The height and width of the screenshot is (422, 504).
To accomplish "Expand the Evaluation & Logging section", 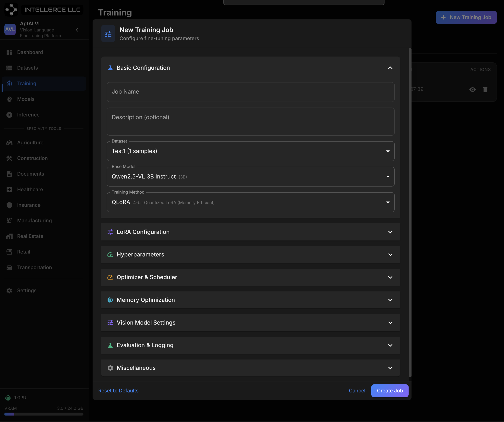I will [x=251, y=345].
